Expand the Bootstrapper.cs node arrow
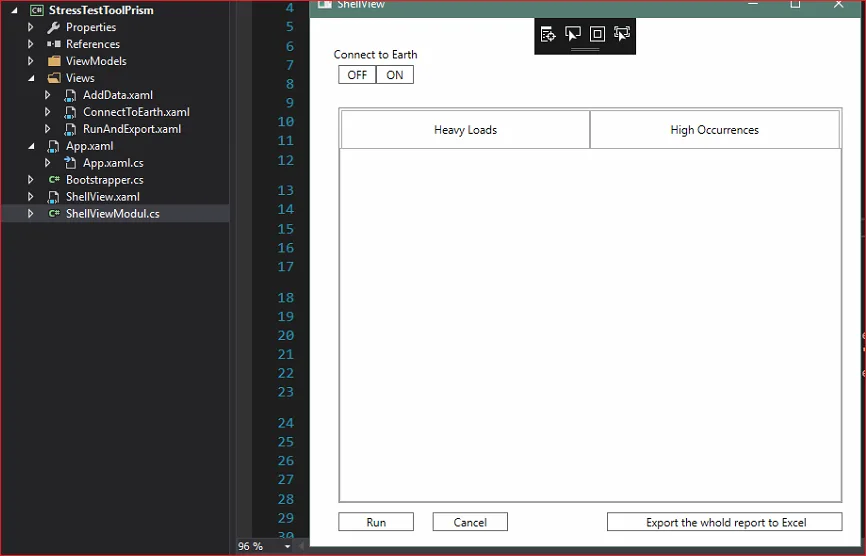This screenshot has height=556, width=866. tap(30, 179)
